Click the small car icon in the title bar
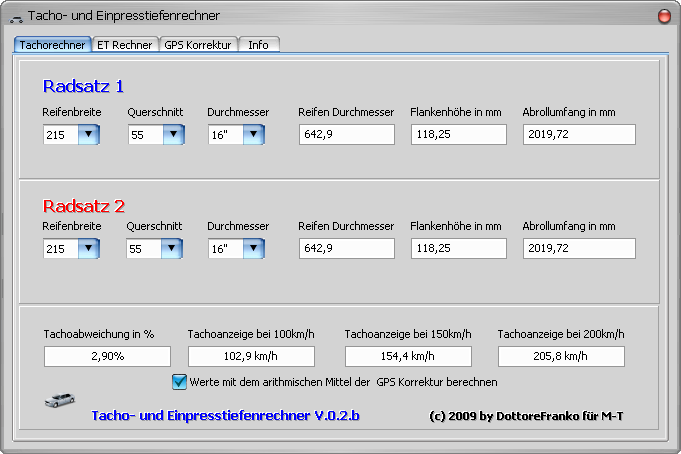Image resolution: width=681 pixels, height=454 pixels. 16,19
